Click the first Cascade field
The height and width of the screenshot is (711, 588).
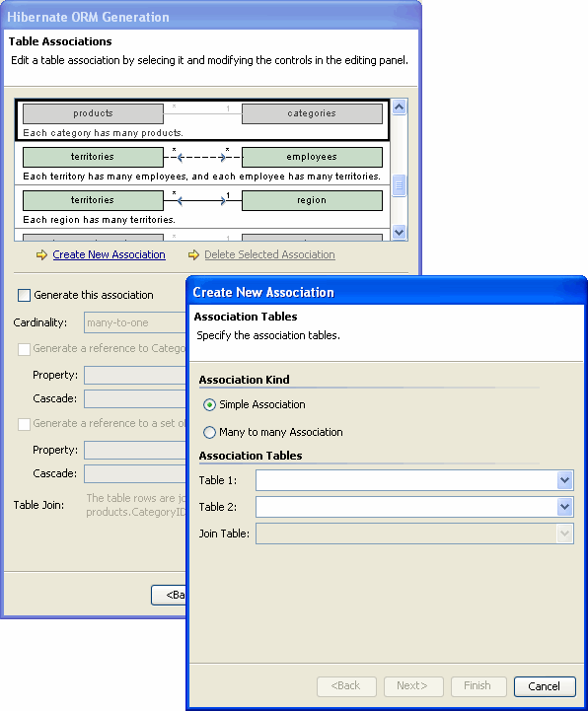click(x=135, y=399)
